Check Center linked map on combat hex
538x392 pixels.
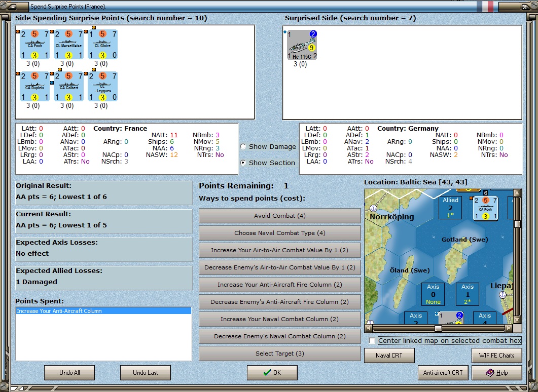point(372,341)
